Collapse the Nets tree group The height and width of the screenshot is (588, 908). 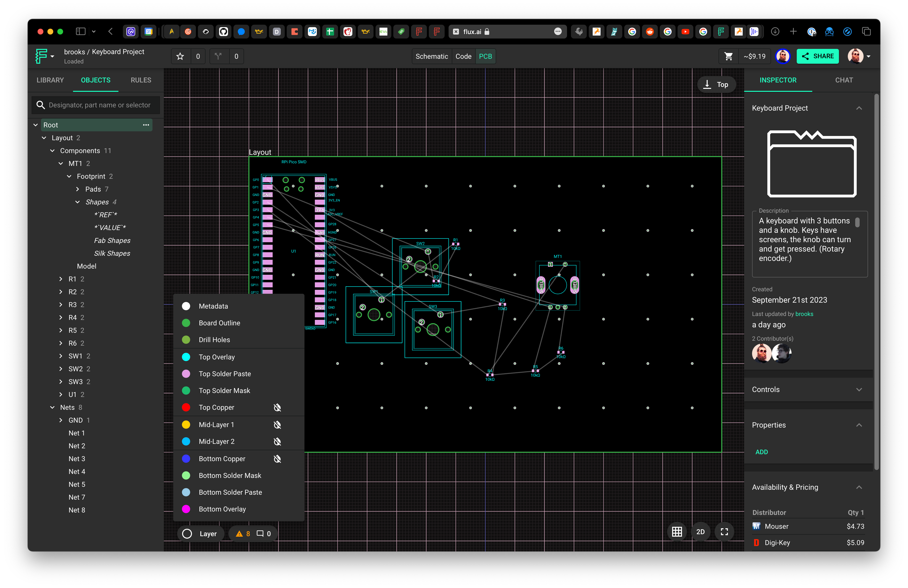[x=52, y=407]
